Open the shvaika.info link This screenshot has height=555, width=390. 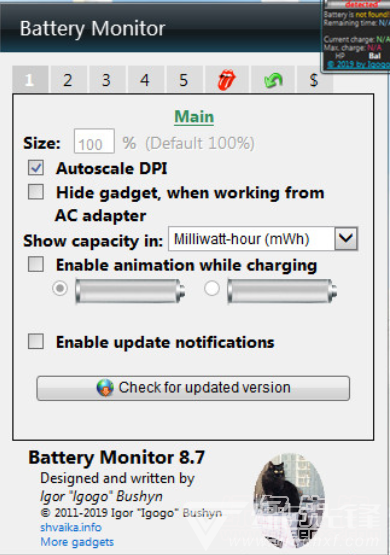pos(71,527)
